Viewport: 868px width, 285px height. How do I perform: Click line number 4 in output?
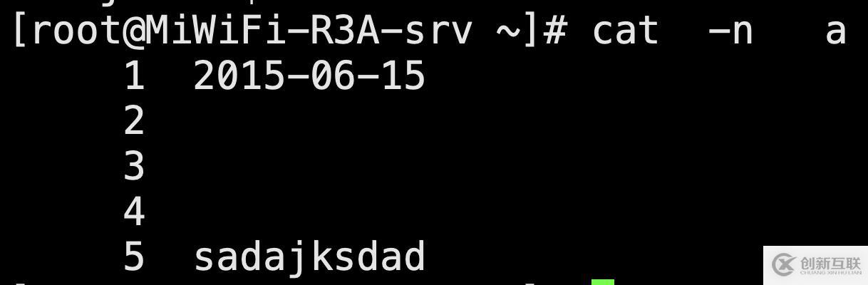[x=134, y=211]
